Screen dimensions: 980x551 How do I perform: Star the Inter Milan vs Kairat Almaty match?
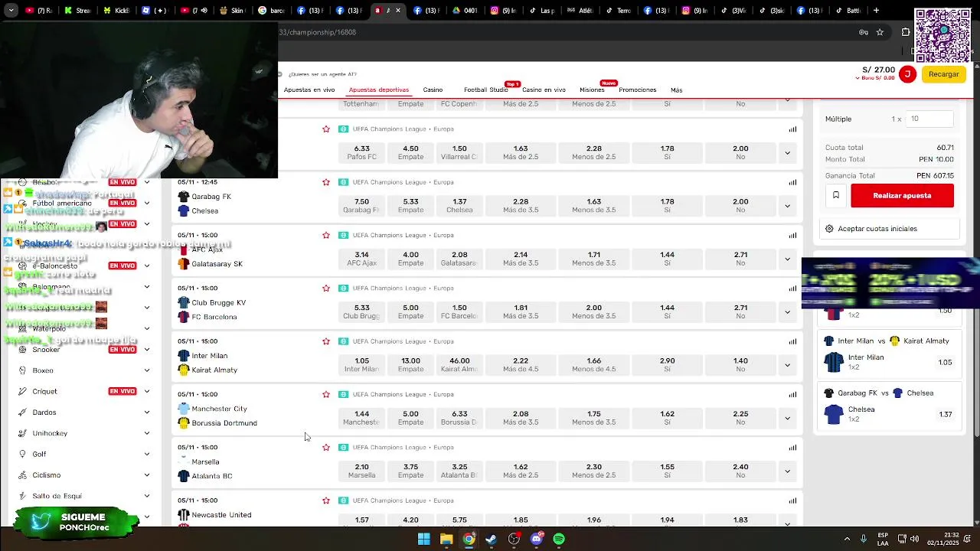click(326, 341)
